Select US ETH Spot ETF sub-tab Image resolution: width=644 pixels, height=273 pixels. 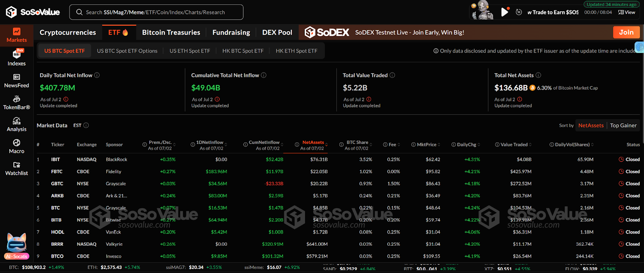point(190,51)
